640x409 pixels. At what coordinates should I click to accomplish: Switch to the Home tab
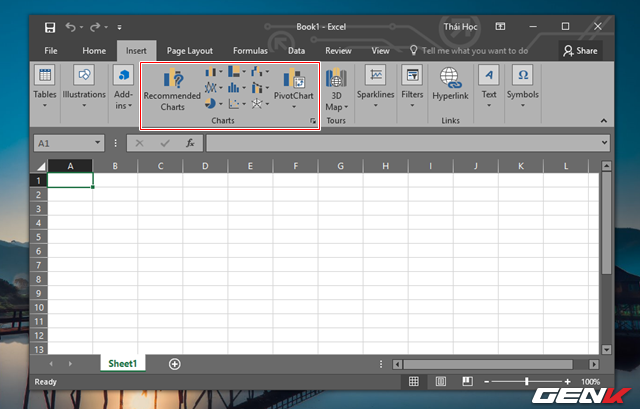pyautogui.click(x=94, y=51)
